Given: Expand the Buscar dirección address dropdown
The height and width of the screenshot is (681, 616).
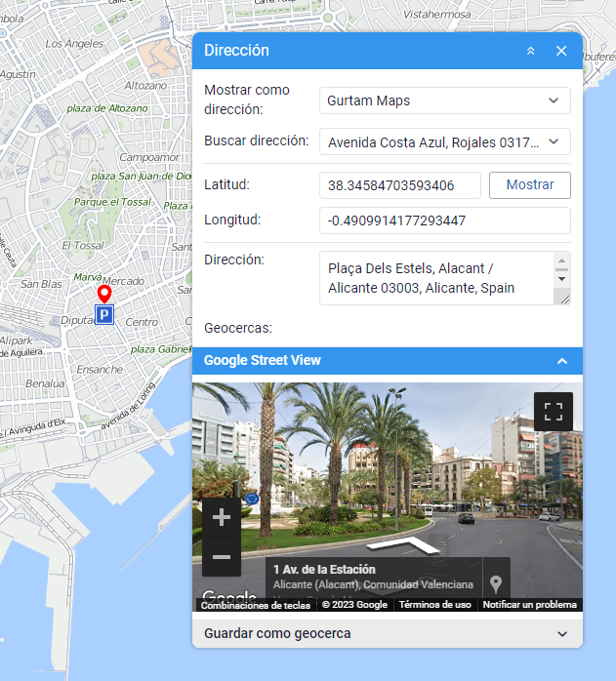Looking at the screenshot, I should (x=554, y=141).
